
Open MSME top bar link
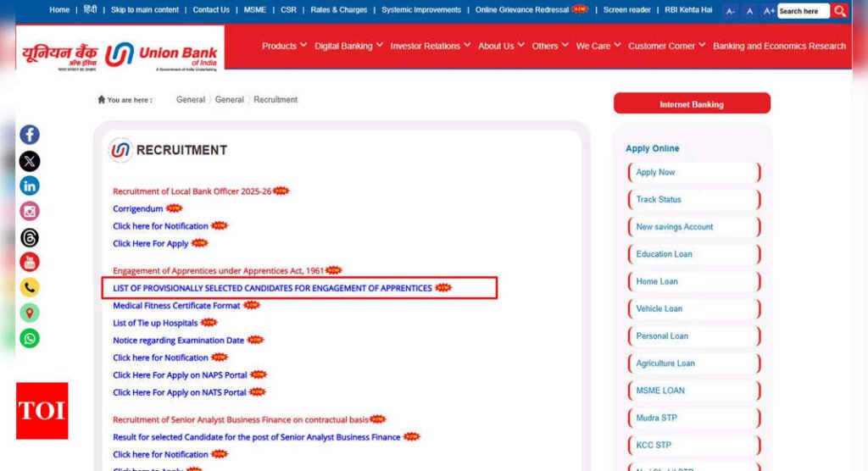coord(254,10)
